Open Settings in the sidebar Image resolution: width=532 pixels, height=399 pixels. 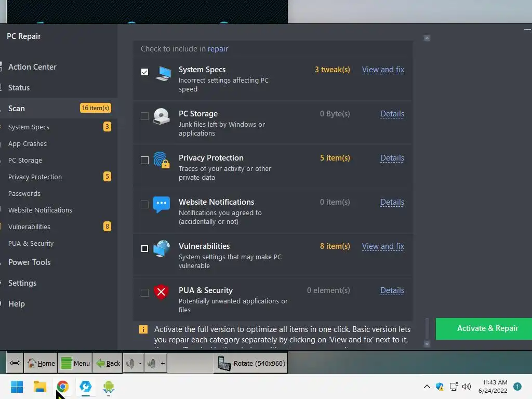[22, 283]
